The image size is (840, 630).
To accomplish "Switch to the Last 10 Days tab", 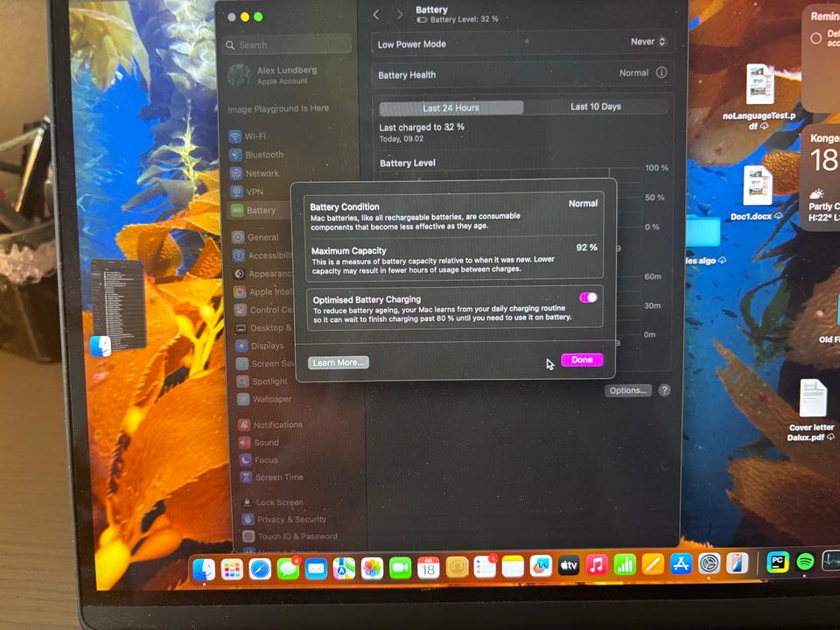I will pyautogui.click(x=595, y=107).
